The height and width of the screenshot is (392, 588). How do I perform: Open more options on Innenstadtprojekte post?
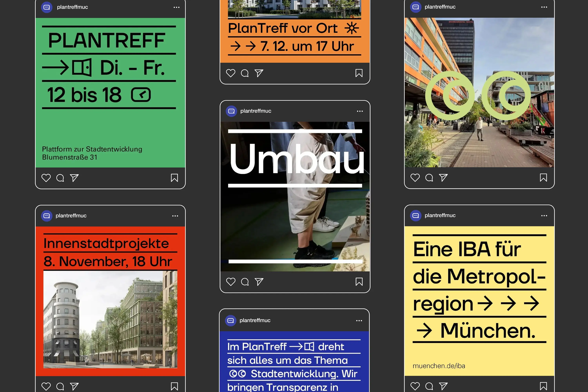tap(175, 216)
